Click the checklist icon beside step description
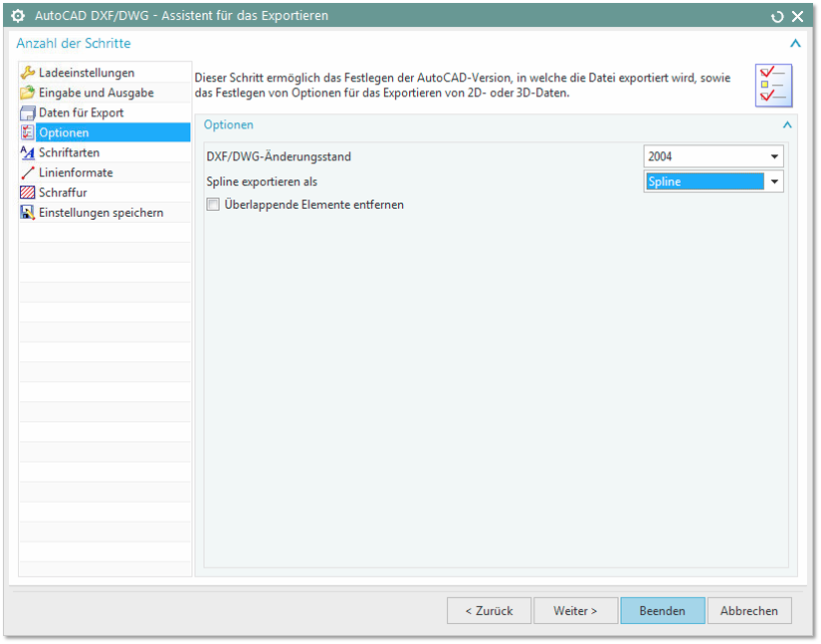821x644 pixels. click(x=773, y=86)
